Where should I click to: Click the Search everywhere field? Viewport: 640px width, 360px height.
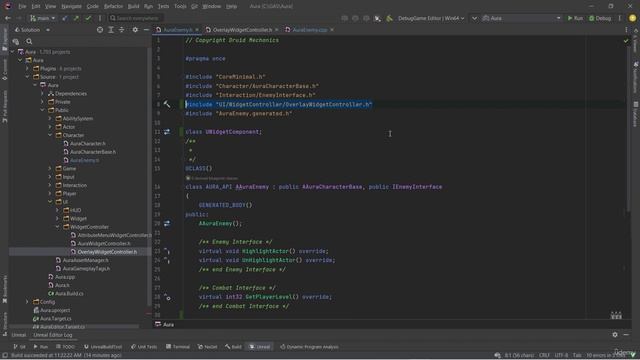[136, 18]
